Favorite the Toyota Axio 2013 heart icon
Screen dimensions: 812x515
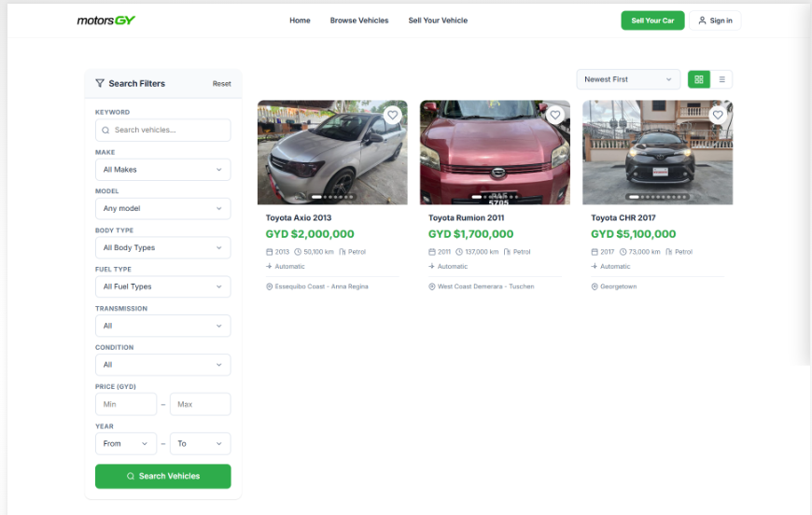click(393, 115)
